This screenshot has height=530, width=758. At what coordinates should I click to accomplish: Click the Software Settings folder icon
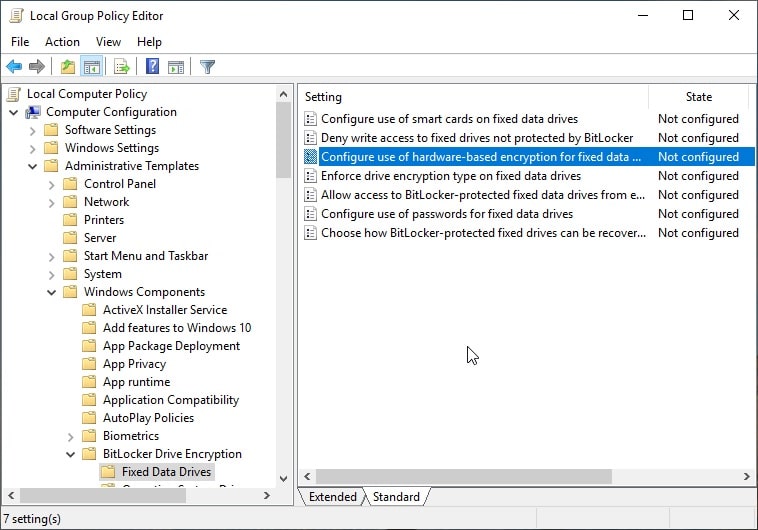pyautogui.click(x=51, y=130)
